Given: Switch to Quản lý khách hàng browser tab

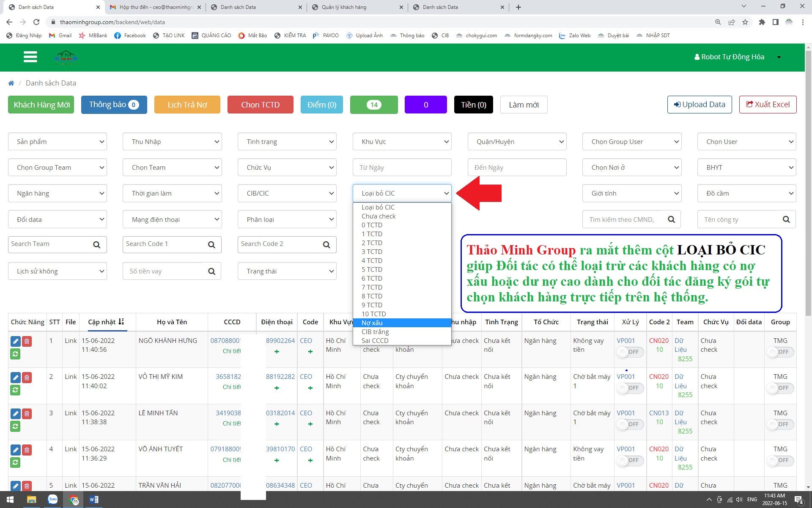Looking at the screenshot, I should pyautogui.click(x=357, y=7).
